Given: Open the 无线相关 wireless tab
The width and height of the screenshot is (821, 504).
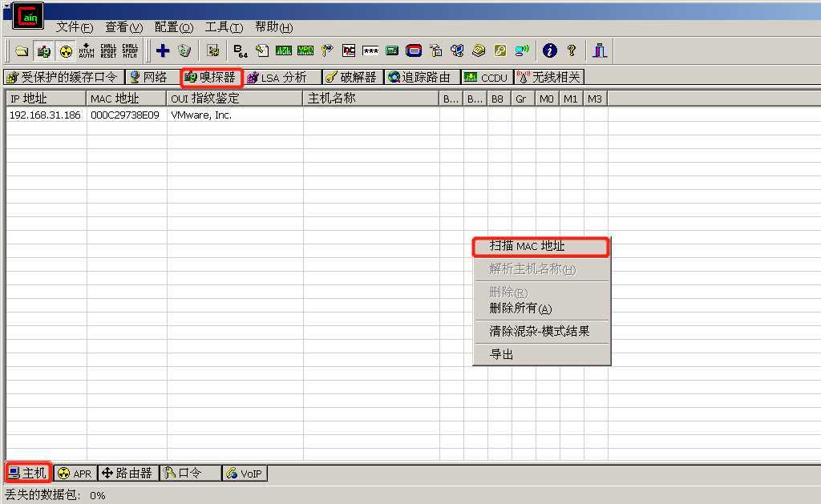Looking at the screenshot, I should pyautogui.click(x=549, y=78).
